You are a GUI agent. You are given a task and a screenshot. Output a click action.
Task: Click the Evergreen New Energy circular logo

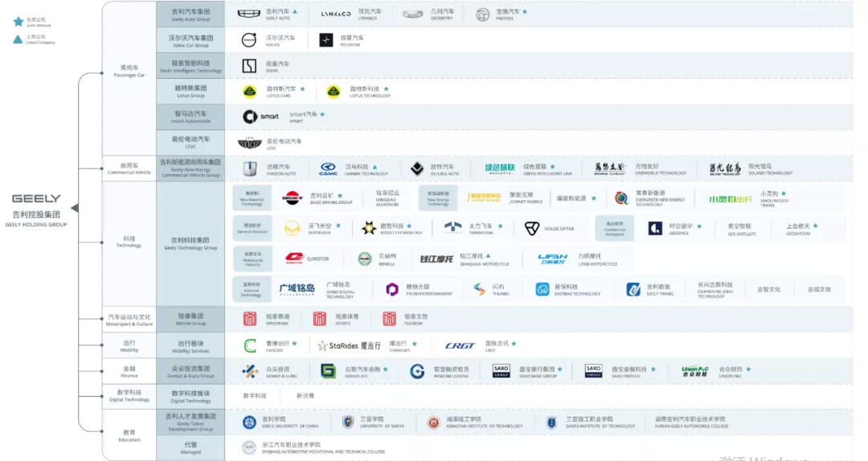point(621,198)
